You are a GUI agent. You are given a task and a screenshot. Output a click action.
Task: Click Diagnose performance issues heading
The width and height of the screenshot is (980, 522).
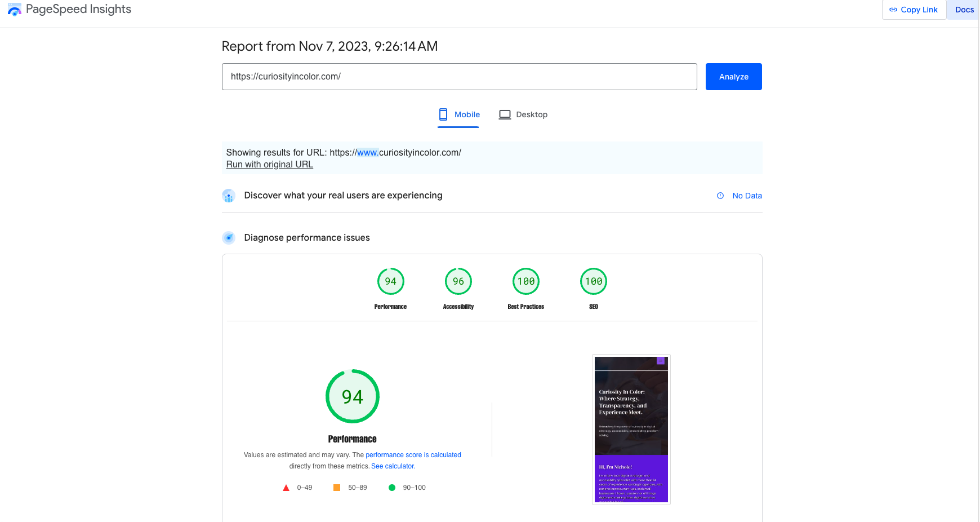(307, 238)
